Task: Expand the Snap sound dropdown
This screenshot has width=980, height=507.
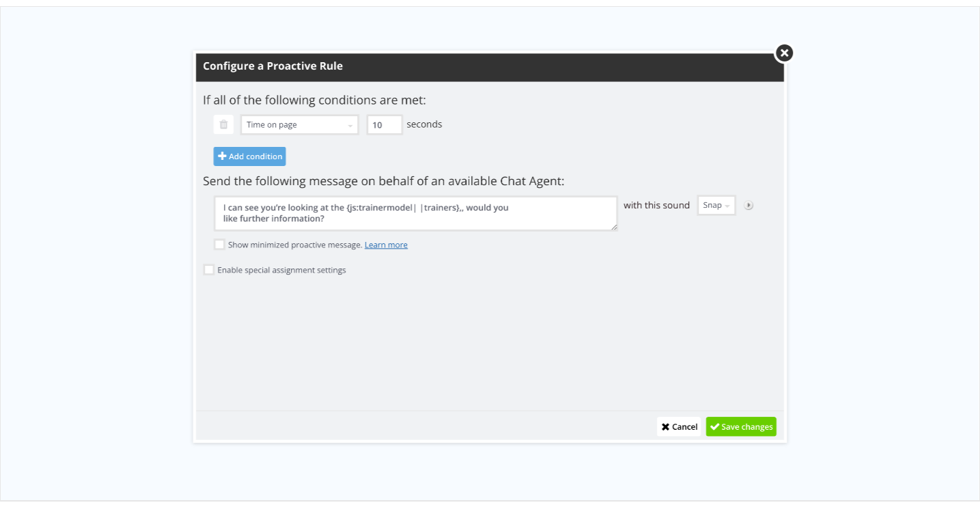Action: pos(716,205)
